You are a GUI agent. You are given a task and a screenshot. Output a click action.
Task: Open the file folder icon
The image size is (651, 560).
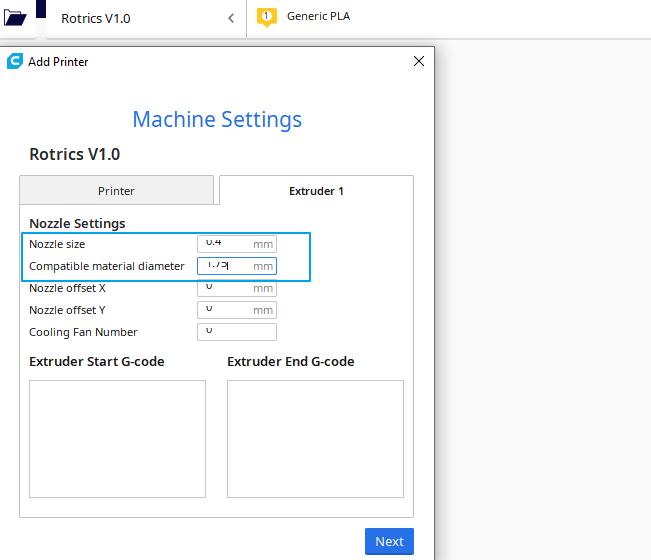click(15, 18)
